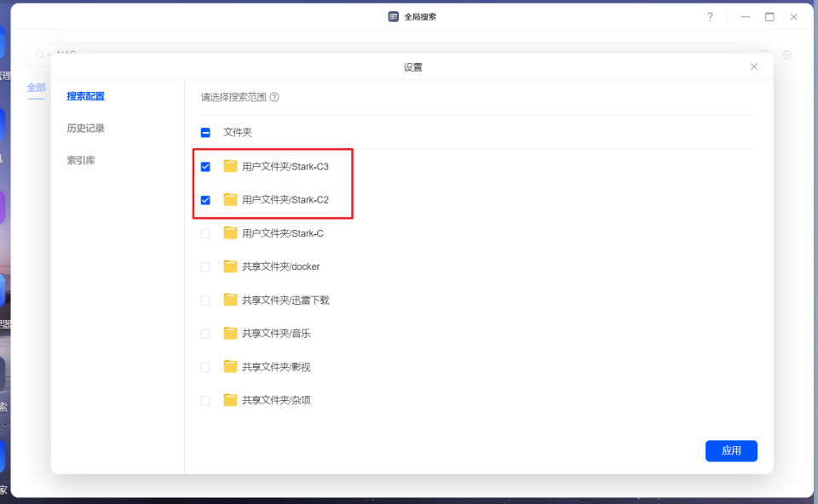Screen dimensions: 818x504
Task: Click the folder icon for 用户文件夹/Stark-C2
Action: tap(230, 199)
